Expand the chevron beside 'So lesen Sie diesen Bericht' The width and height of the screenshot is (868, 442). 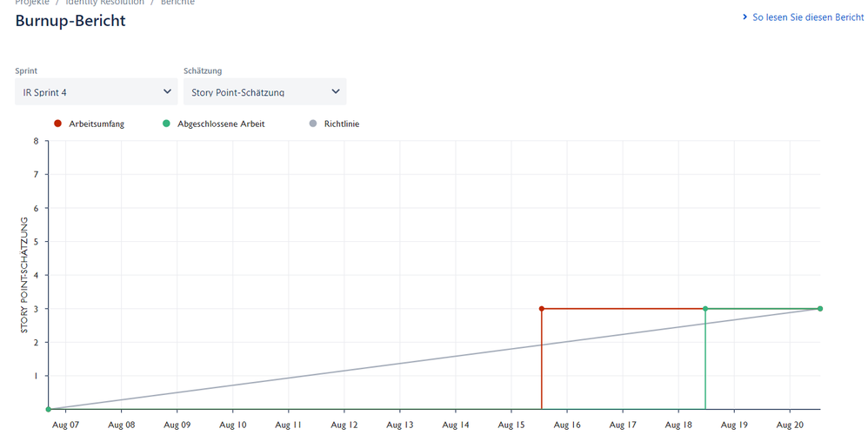click(x=745, y=17)
